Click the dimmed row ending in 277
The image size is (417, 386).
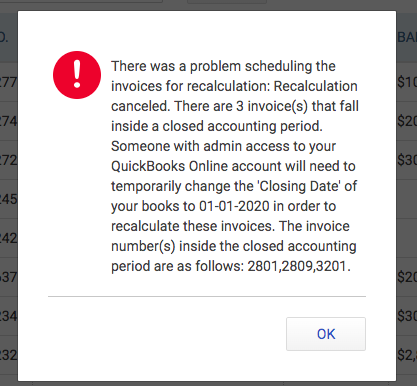[x=9, y=82]
